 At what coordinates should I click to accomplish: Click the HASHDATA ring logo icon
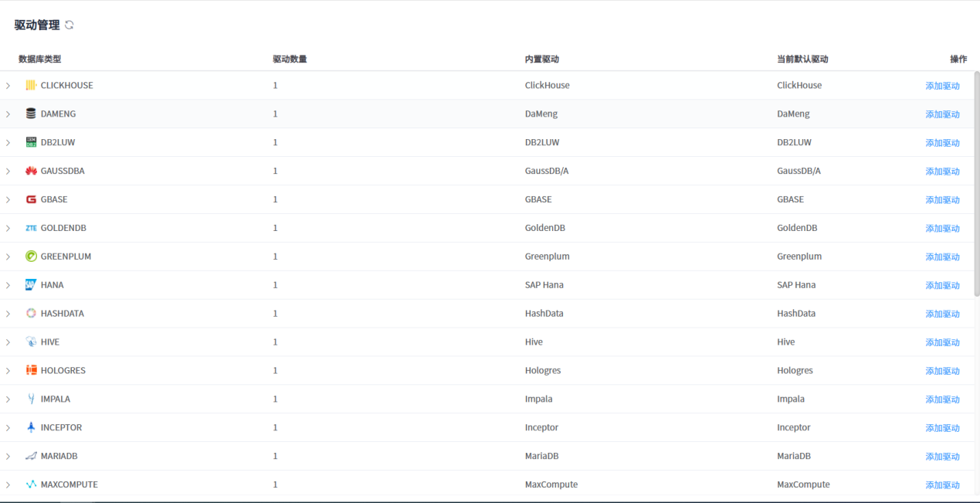pyautogui.click(x=31, y=314)
